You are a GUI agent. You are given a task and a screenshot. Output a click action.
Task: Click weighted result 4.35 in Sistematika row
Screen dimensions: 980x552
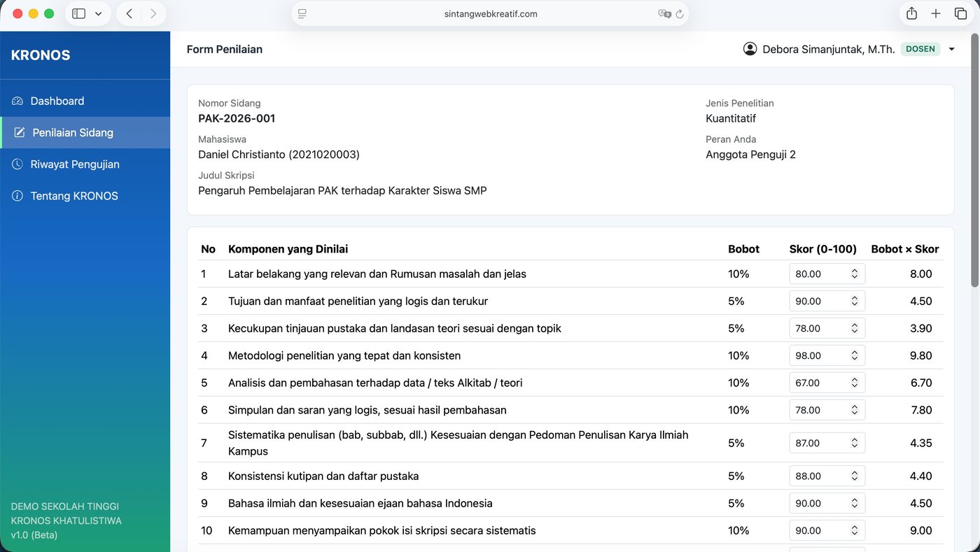(921, 443)
